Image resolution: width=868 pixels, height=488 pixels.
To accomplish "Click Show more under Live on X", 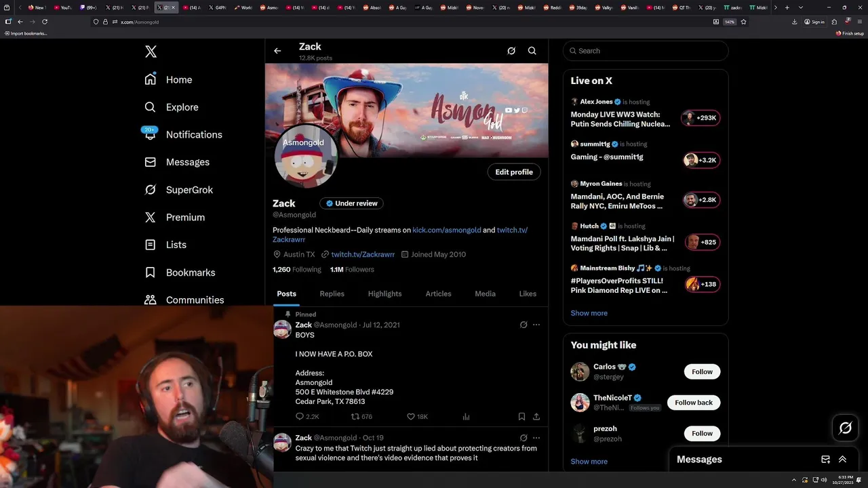I will pyautogui.click(x=589, y=313).
